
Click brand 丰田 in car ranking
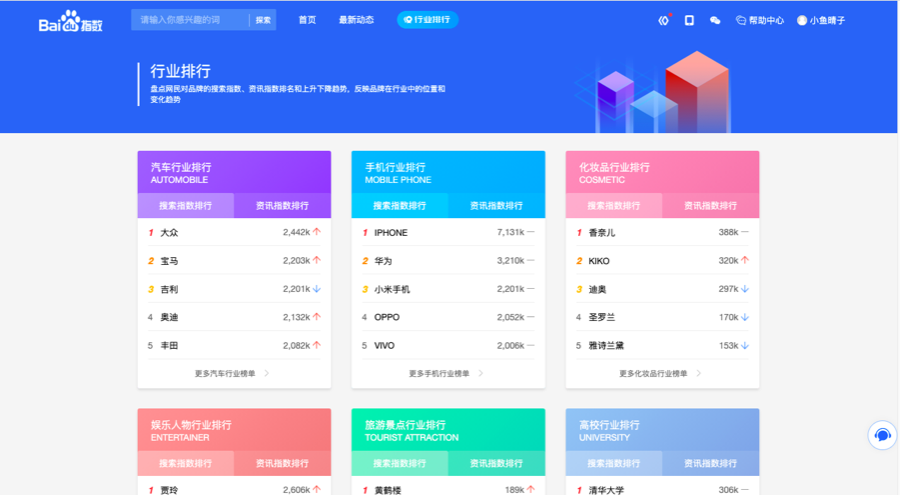(x=169, y=345)
